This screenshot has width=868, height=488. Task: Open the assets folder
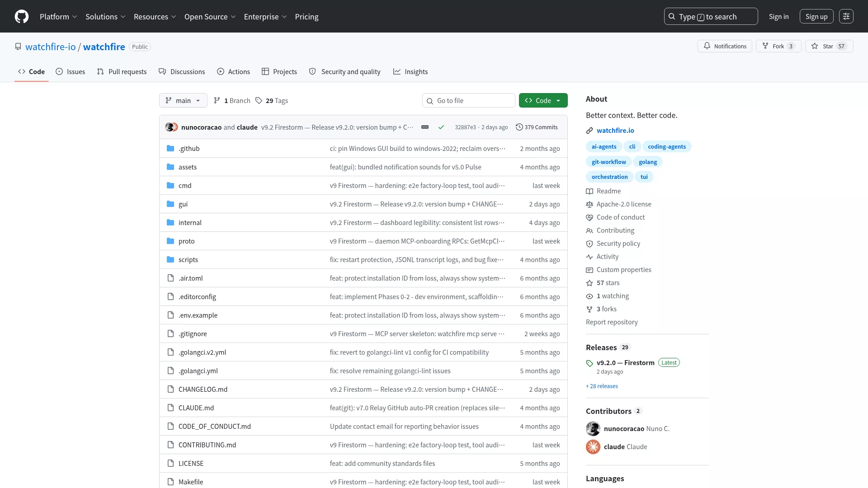188,167
